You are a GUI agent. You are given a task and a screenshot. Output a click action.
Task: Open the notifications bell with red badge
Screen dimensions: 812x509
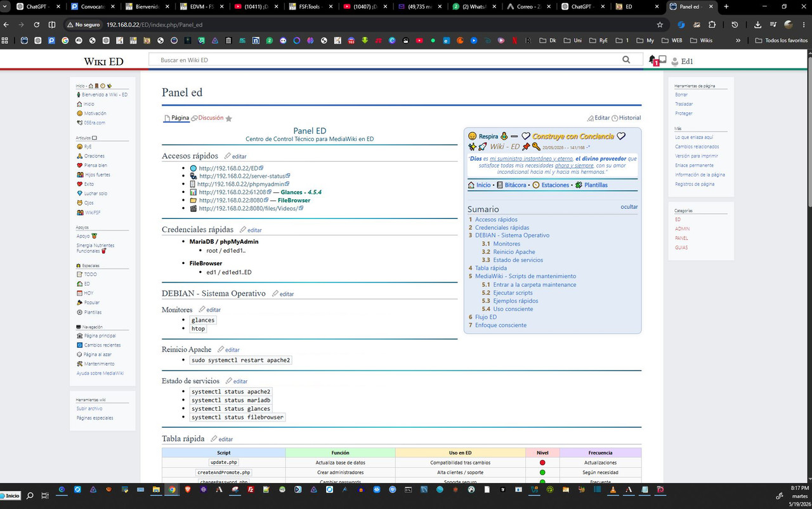pos(653,60)
